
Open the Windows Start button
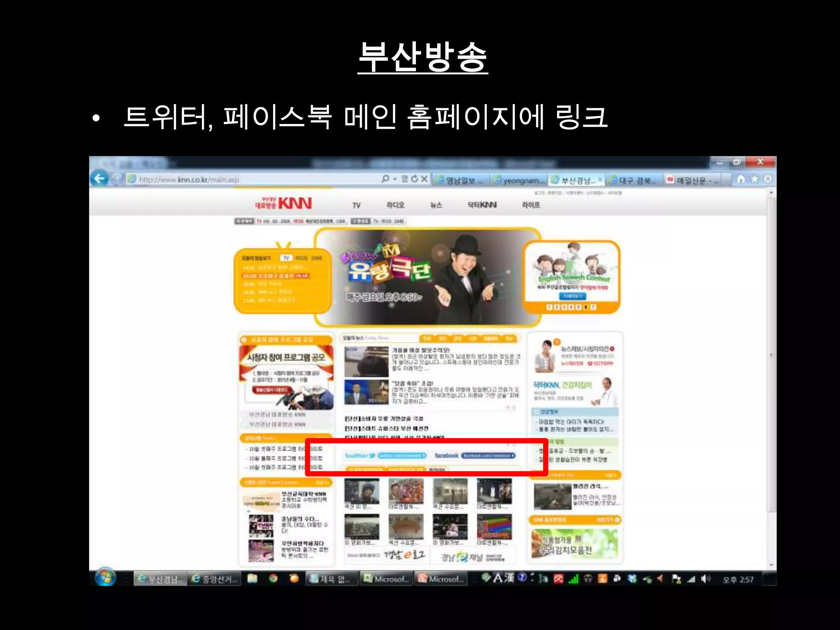(105, 577)
